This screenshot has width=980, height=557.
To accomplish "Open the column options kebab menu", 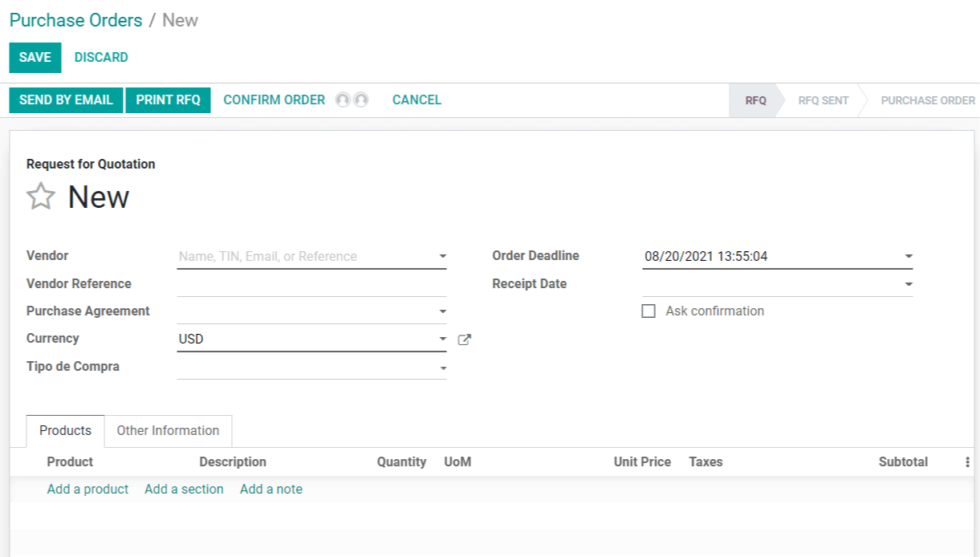I will click(x=967, y=462).
